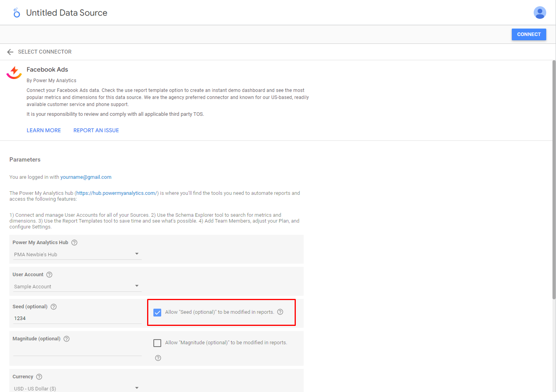Click the Untitled Data Source title to rename
Image resolution: width=556 pixels, height=392 pixels.
pyautogui.click(x=67, y=13)
